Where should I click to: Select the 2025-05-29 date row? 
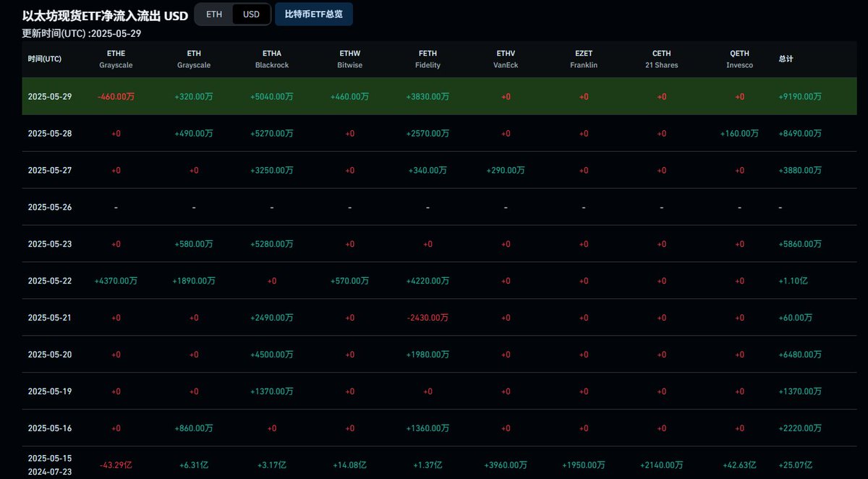[x=439, y=96]
